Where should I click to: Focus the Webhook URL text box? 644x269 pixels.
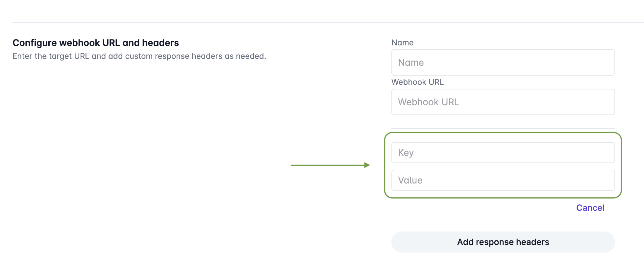[x=503, y=102]
